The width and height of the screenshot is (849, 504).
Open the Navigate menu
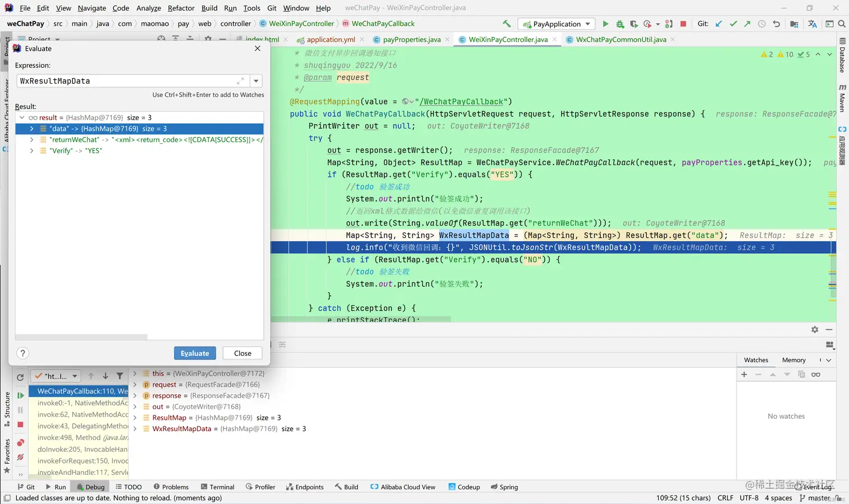pyautogui.click(x=92, y=8)
